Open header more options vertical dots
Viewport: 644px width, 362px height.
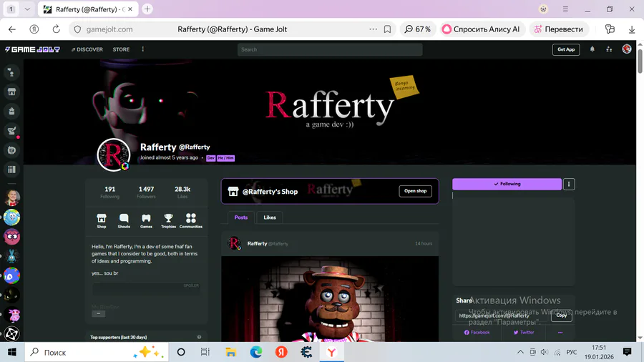click(143, 49)
